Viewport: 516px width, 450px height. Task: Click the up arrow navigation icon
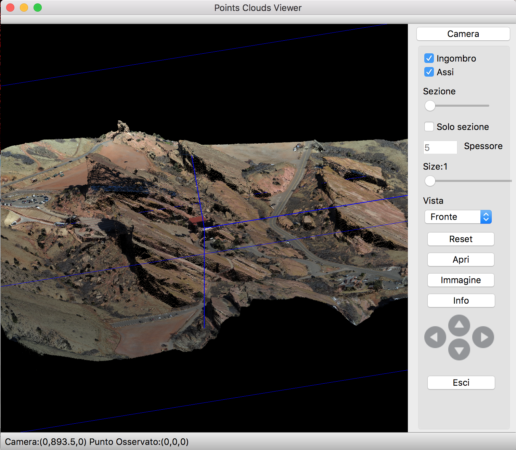pyautogui.click(x=459, y=325)
